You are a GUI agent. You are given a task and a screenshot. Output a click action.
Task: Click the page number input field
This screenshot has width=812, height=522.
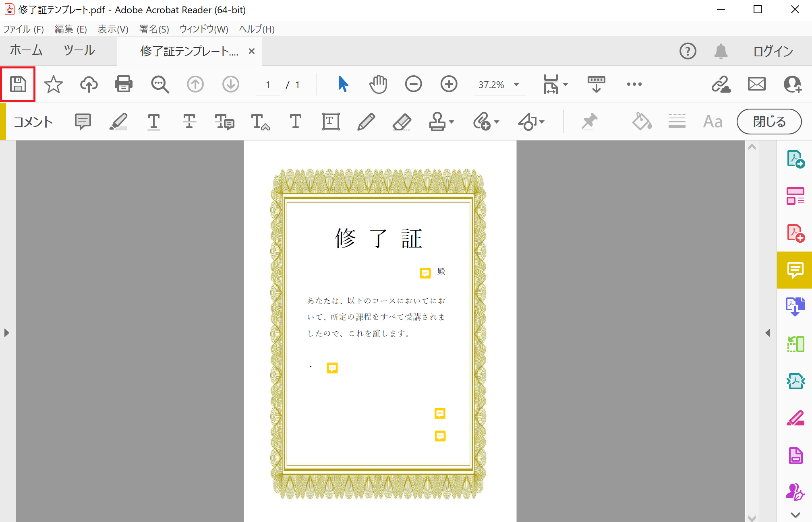coord(268,85)
